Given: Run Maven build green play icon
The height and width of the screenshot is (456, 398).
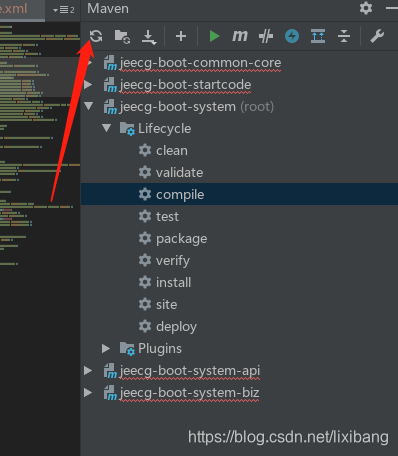Looking at the screenshot, I should [x=214, y=36].
